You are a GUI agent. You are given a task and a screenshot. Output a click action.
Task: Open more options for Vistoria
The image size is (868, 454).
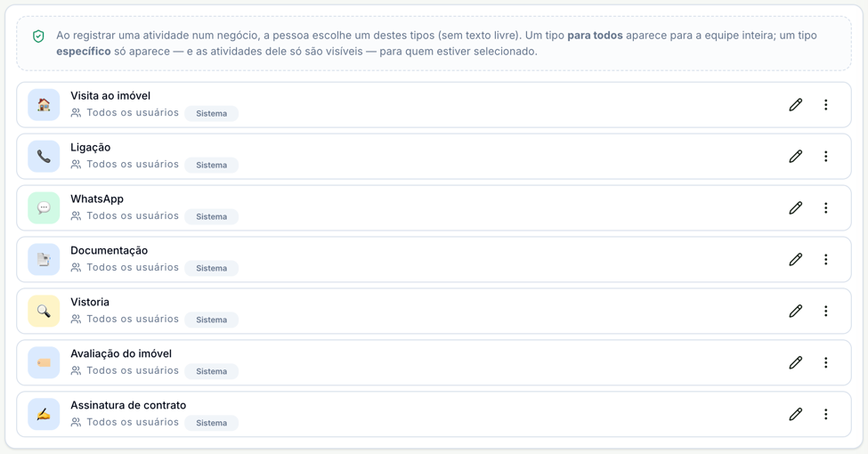click(x=825, y=311)
